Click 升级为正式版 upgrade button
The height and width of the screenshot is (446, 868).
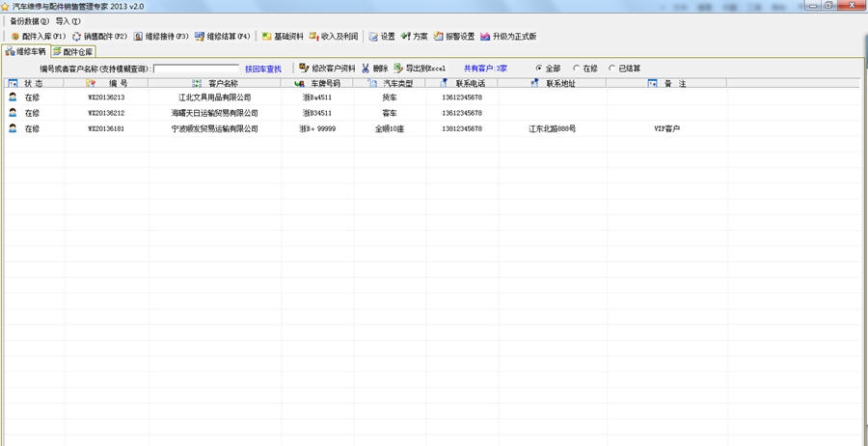point(508,37)
